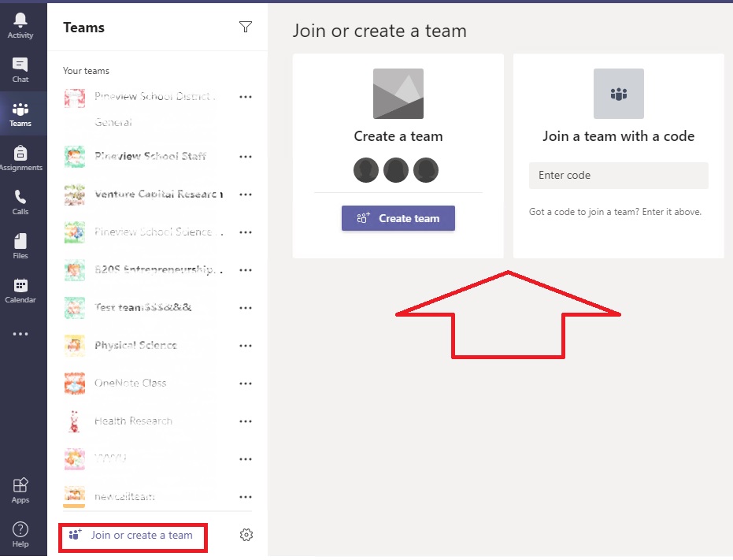Open Venture Capital Research team
Screen dimensions: 733x560
coord(159,195)
